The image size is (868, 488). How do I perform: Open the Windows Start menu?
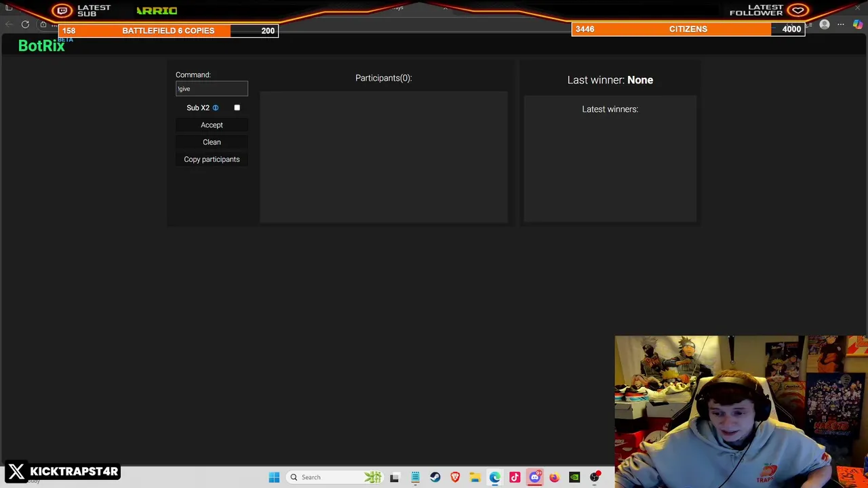click(x=274, y=477)
